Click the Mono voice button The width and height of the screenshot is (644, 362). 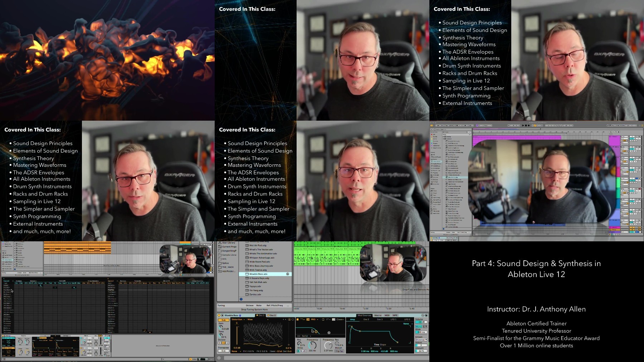coord(418,327)
